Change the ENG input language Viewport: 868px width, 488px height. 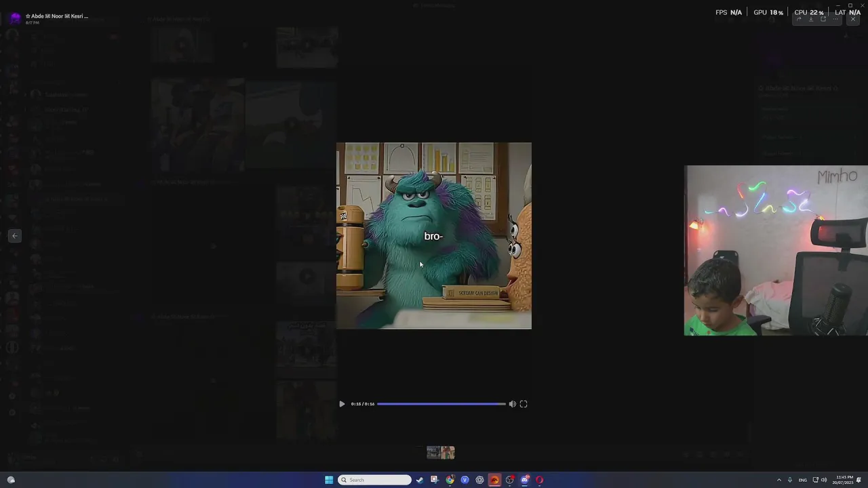803,480
